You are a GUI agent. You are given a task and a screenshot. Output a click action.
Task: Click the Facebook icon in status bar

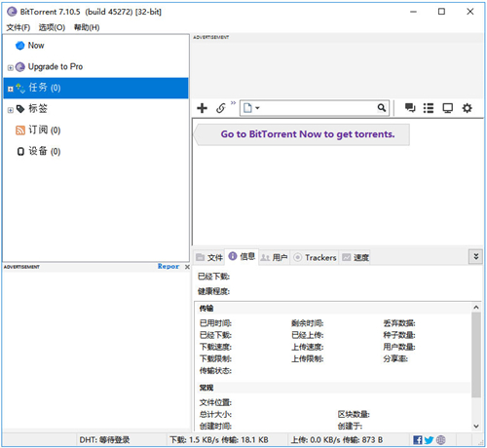coord(418,440)
